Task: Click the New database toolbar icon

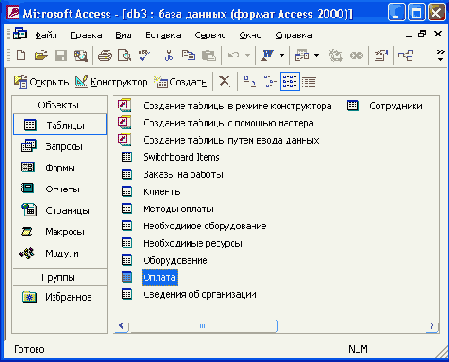Action: (21, 55)
